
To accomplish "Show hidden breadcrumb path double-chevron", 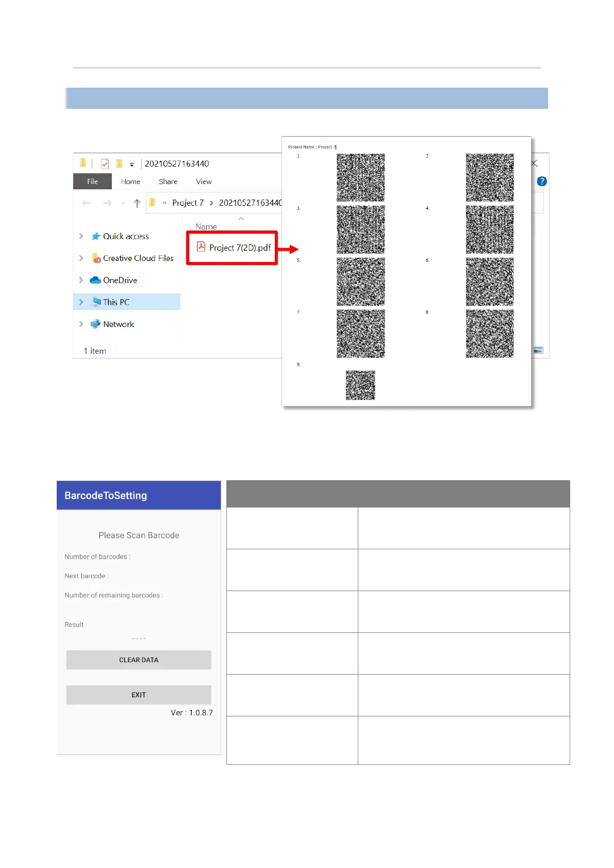I will click(164, 203).
